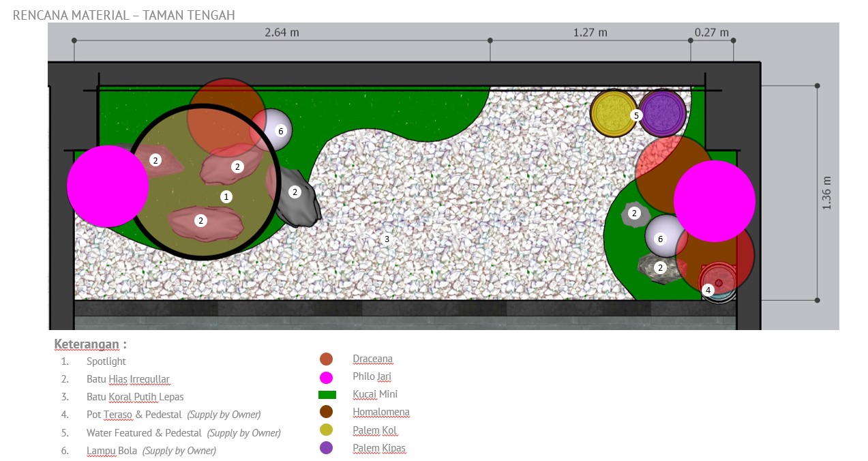Select marker 4 on the Teraso pot
This screenshot has height=461, width=868.
tap(708, 290)
